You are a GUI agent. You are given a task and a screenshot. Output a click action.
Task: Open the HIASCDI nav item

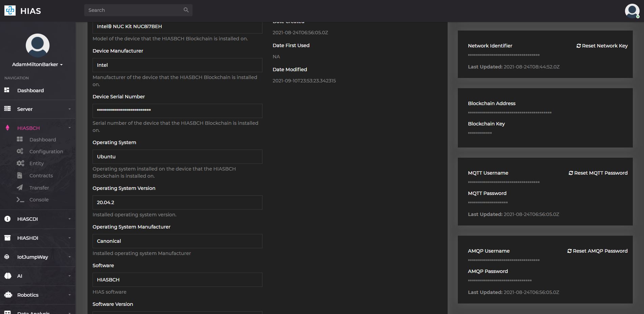[x=27, y=219]
